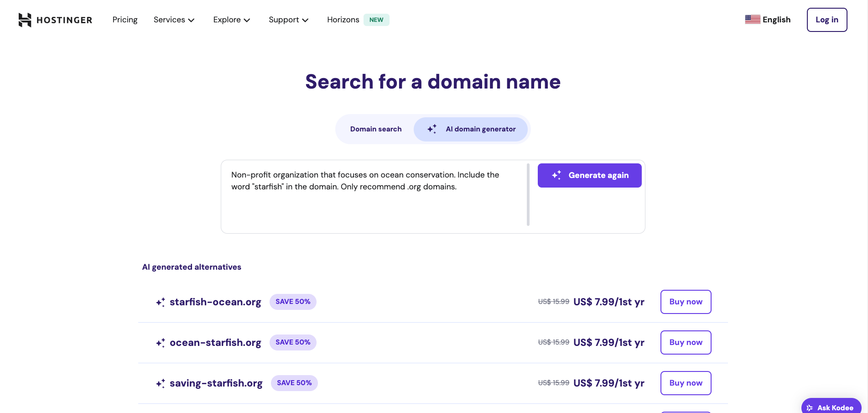Expand the Explore dropdown
The width and height of the screenshot is (868, 413).
[232, 20]
